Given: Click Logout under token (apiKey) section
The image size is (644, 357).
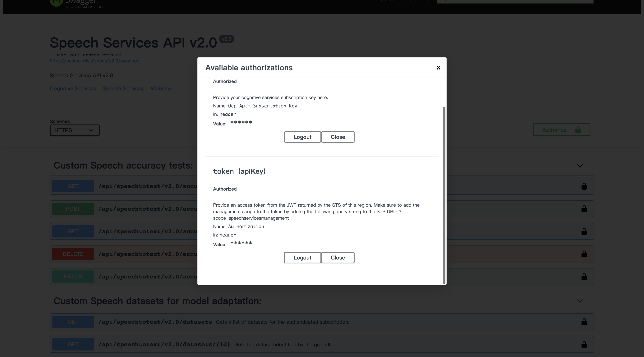Looking at the screenshot, I should point(302,258).
